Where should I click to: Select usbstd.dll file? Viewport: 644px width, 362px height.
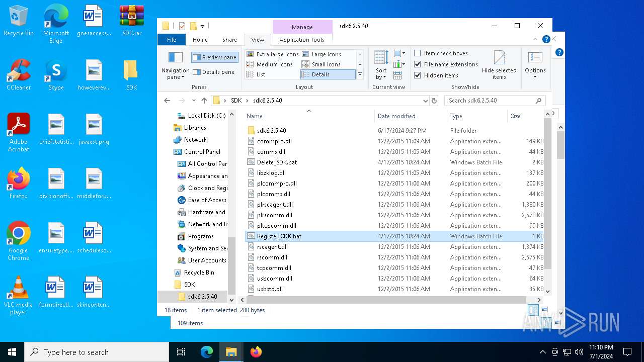(394, 289)
